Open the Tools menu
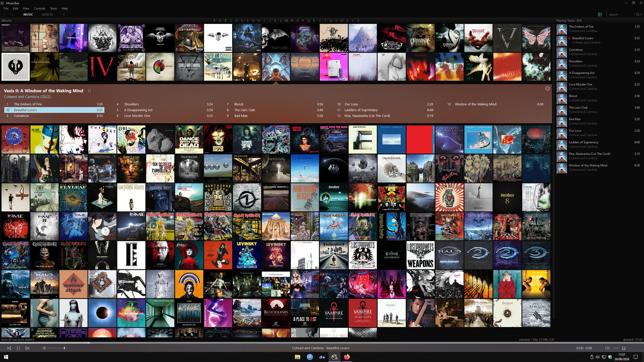 53,9
